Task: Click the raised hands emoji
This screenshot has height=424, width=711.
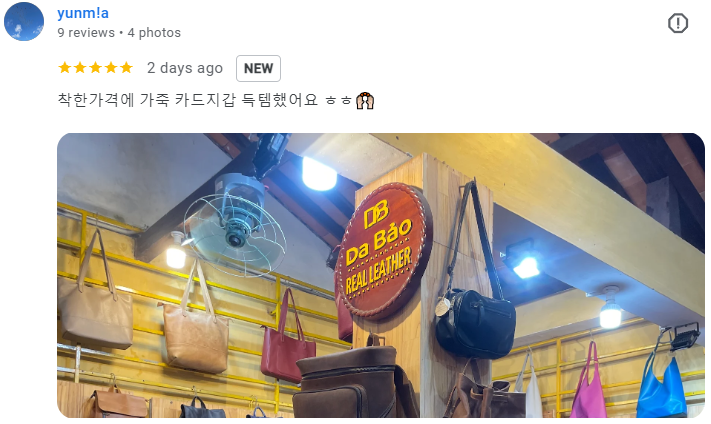Action: pos(365,100)
